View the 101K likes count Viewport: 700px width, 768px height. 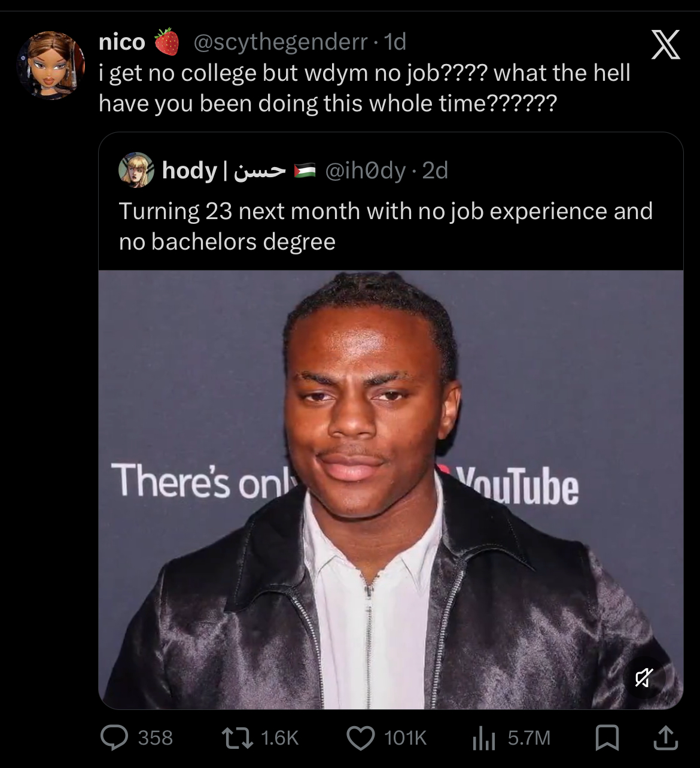point(406,738)
